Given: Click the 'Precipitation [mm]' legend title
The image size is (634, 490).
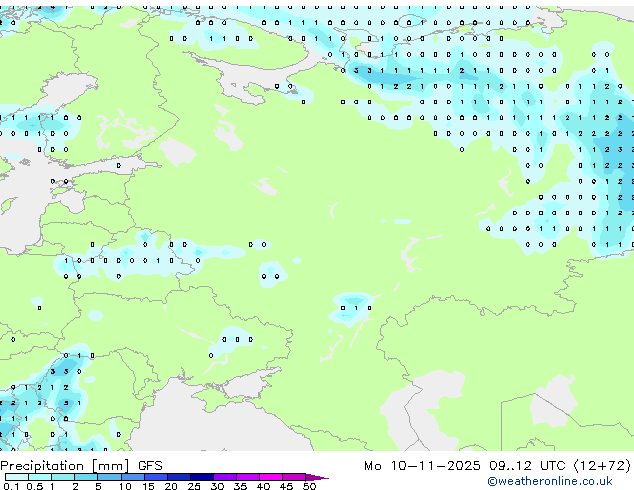Looking at the screenshot, I should (x=65, y=466).
